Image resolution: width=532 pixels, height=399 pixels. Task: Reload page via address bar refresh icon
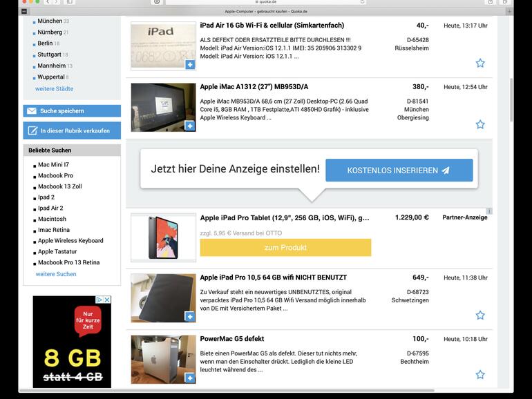362,2
